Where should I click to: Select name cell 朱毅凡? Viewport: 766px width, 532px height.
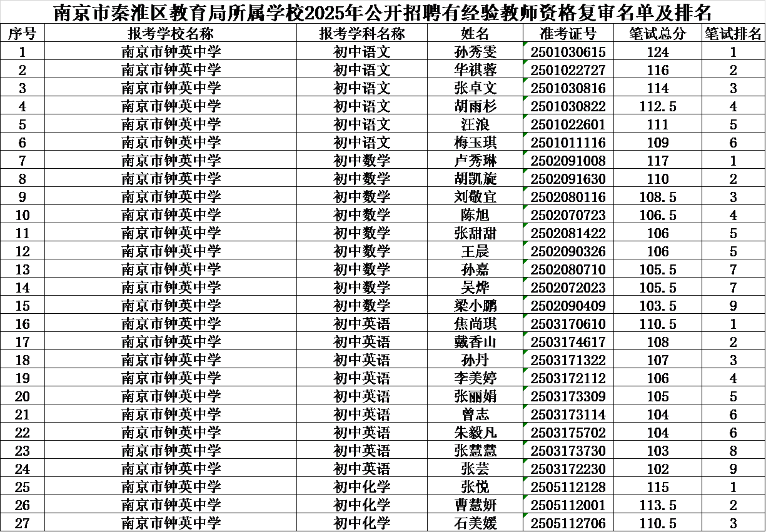(x=475, y=433)
